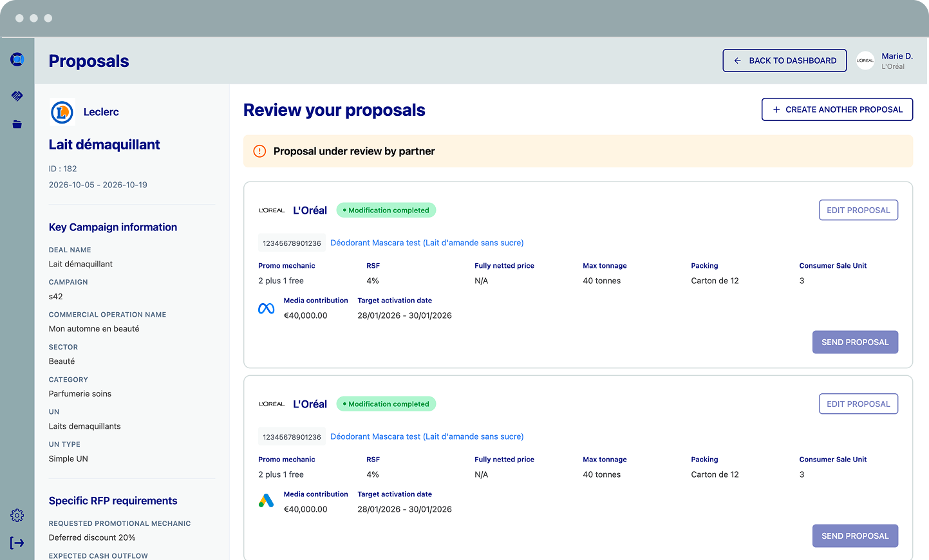Edit the proposal with Google Ads media contribution

point(858,404)
